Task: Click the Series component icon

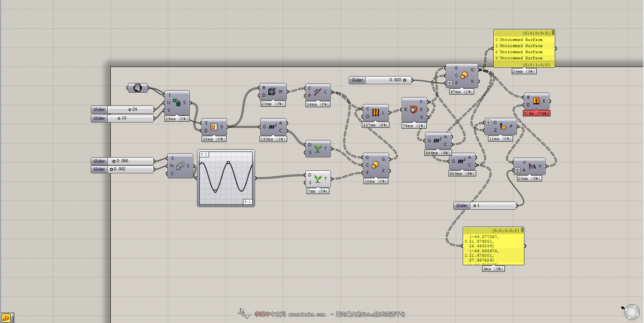Action: pyautogui.click(x=180, y=166)
